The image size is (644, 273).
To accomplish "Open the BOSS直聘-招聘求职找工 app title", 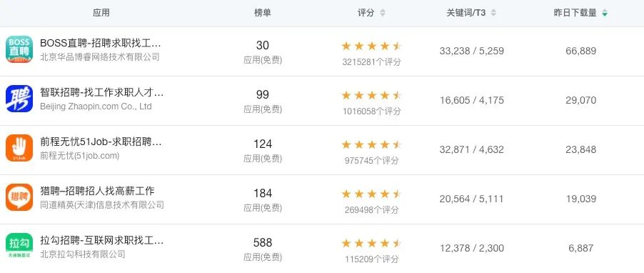I will click(x=101, y=43).
